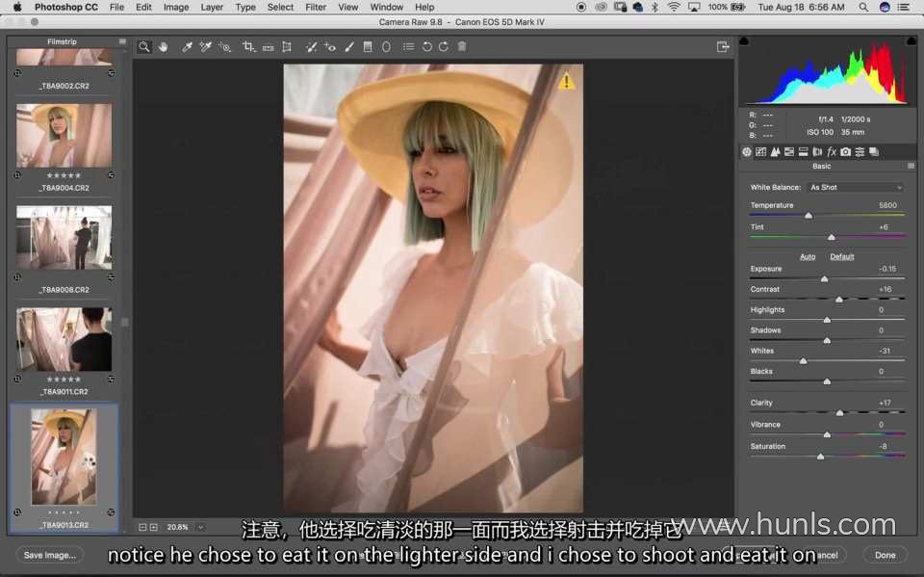Select the Spot Removal tool

[311, 46]
